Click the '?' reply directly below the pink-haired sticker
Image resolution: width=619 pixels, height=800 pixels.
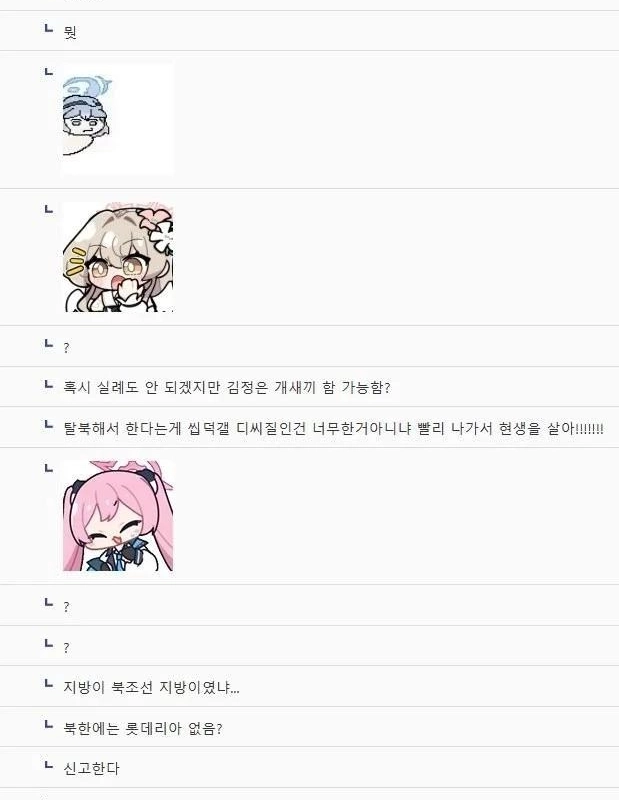pos(66,607)
